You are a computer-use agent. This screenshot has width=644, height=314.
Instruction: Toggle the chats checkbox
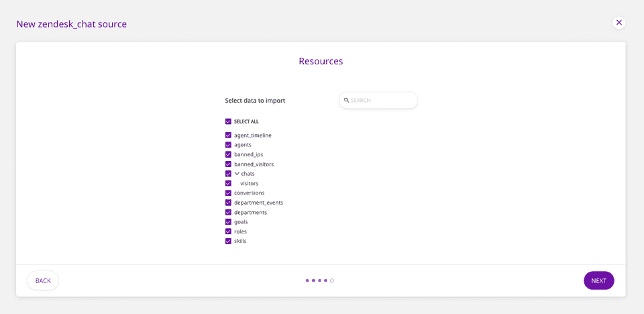228,174
